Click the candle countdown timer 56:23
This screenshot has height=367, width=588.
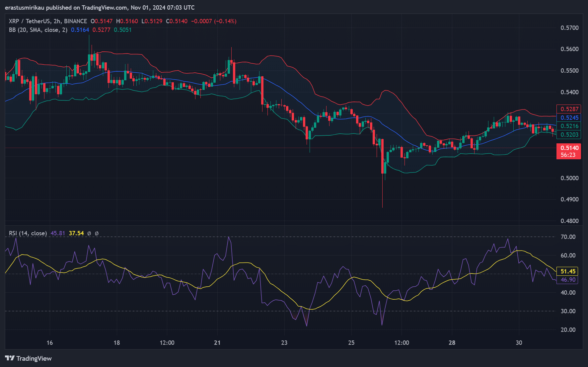(x=569, y=155)
